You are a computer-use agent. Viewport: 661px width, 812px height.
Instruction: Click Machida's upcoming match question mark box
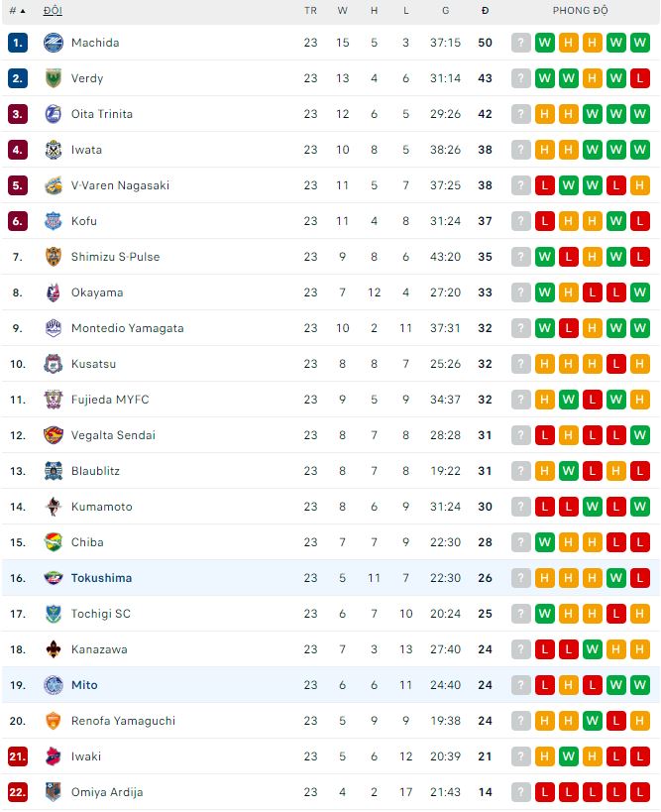pyautogui.click(x=521, y=43)
